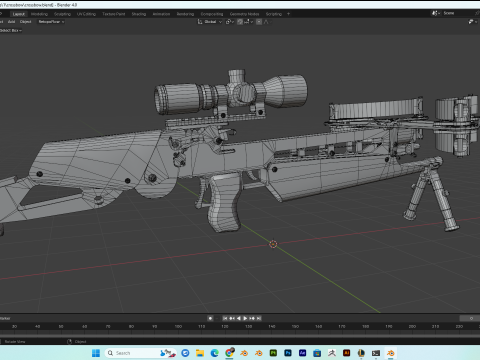Viewport: 480px width, 360px height.
Task: Open the Windows Start menu
Action: click(96, 353)
